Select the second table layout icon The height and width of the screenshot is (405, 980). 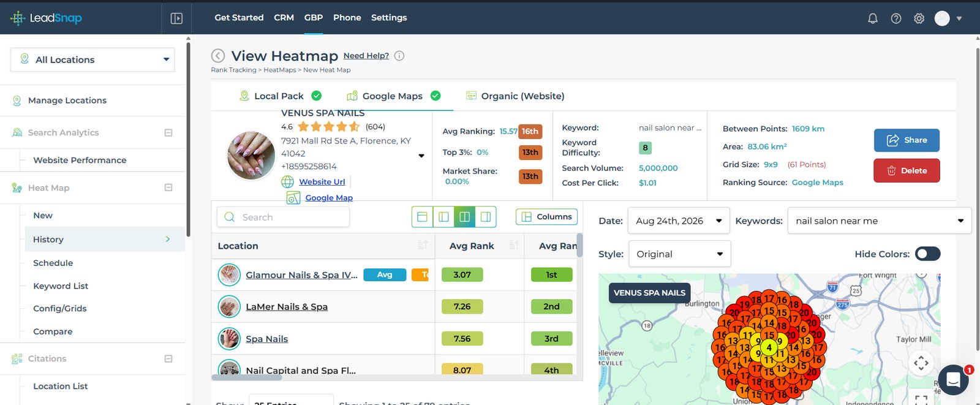tap(443, 217)
